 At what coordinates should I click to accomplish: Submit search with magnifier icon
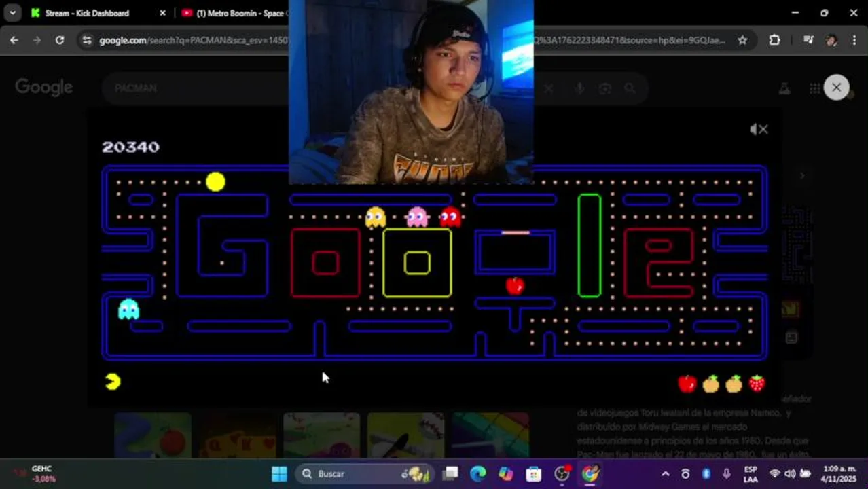(630, 88)
